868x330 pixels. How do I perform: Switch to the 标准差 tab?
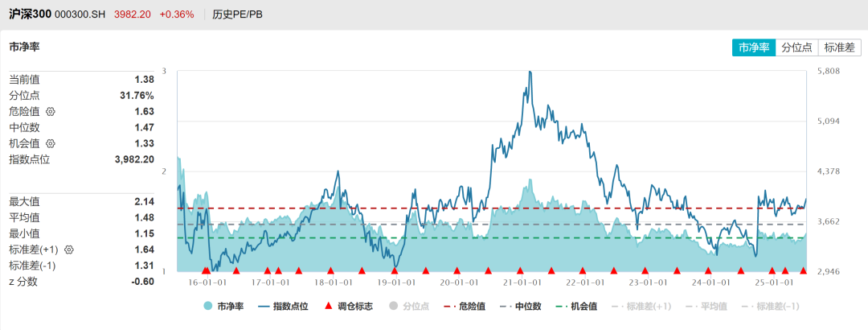(x=840, y=47)
